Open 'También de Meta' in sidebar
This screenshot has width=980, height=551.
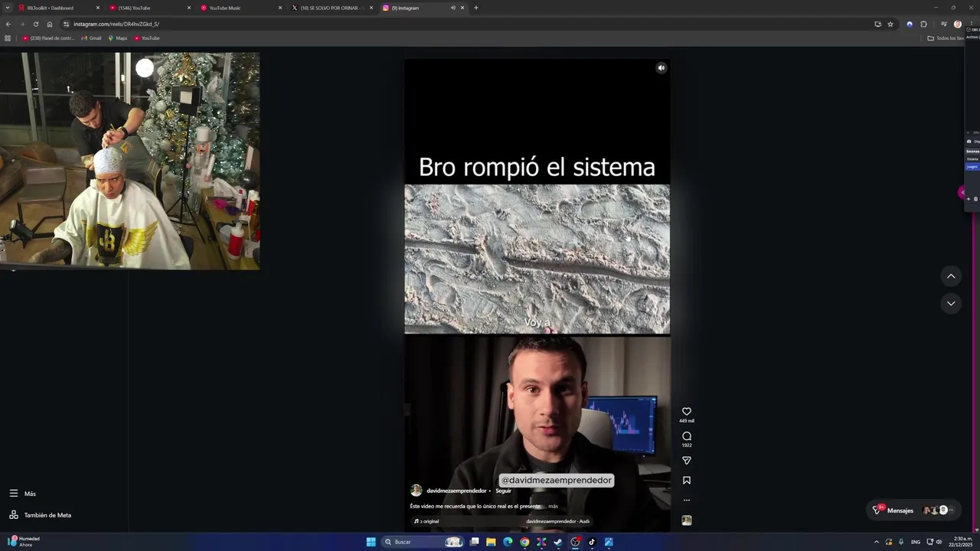tap(40, 515)
